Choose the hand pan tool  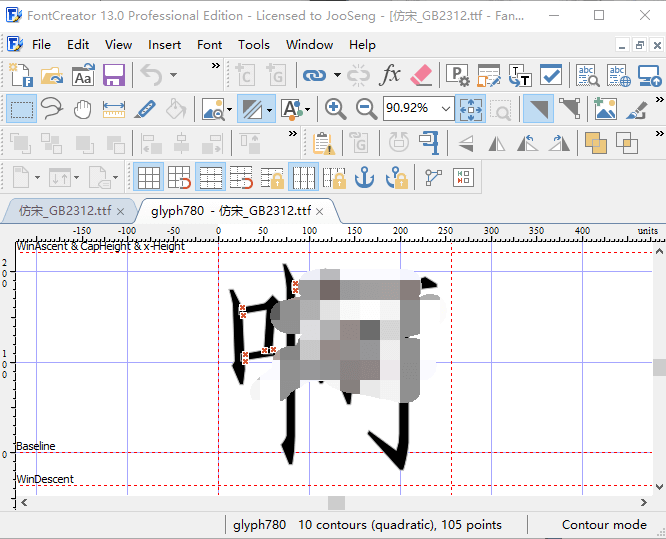click(82, 109)
